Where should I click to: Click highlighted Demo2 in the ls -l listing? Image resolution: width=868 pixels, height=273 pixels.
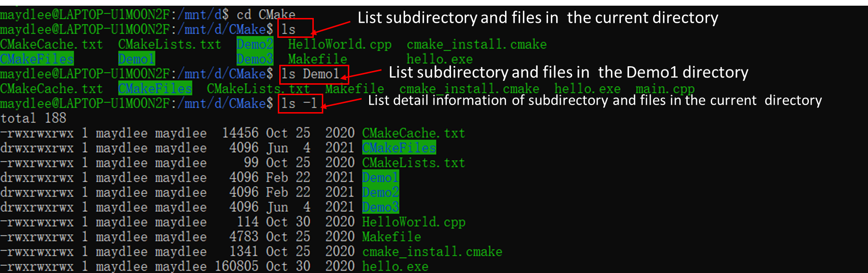point(381,192)
